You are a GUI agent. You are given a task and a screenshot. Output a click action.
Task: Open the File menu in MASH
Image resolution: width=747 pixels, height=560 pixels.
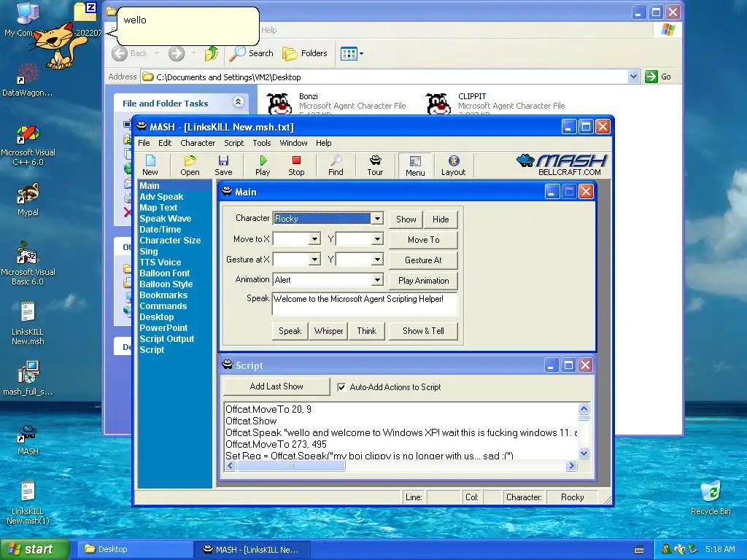tap(144, 143)
